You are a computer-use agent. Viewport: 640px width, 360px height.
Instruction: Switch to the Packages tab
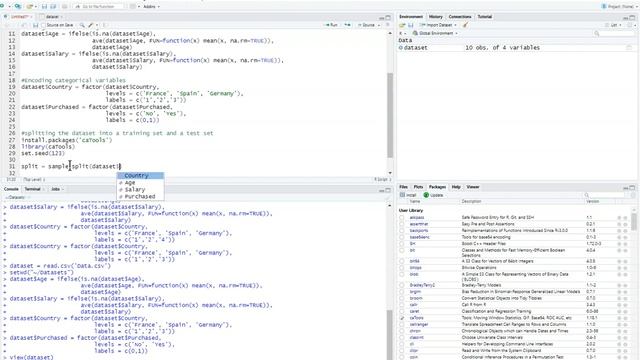437,187
